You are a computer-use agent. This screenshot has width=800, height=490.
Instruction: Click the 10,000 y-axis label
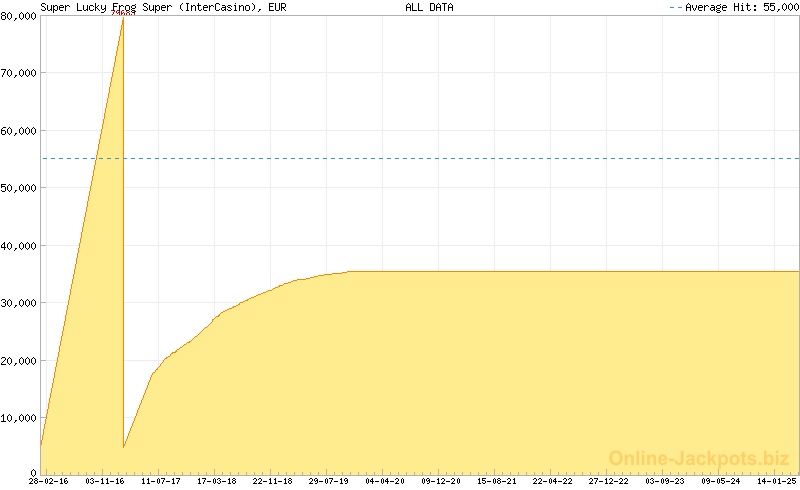coord(19,418)
